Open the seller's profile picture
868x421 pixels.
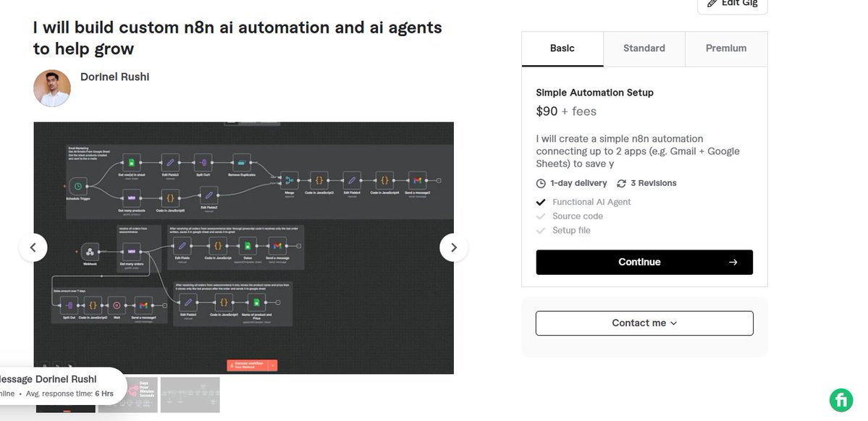tap(52, 88)
